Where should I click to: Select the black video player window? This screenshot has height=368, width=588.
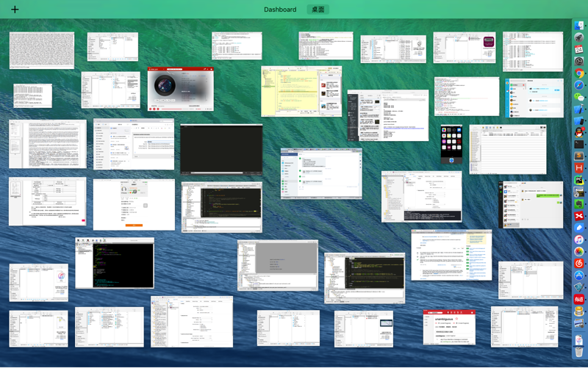[221, 150]
